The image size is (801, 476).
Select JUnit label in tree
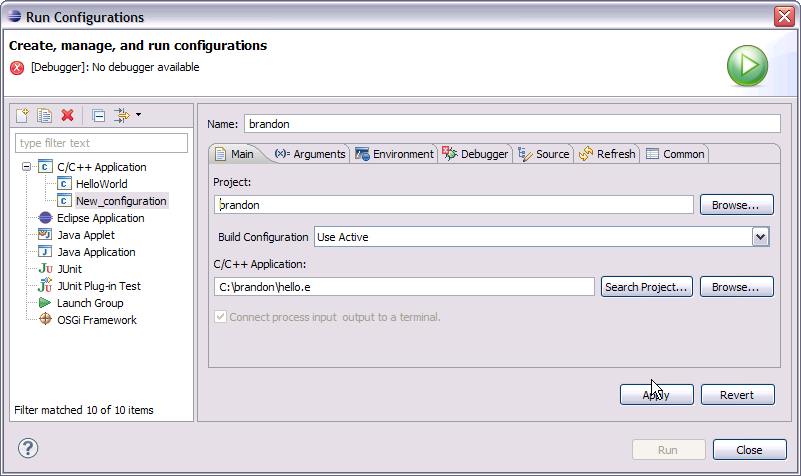tap(69, 269)
